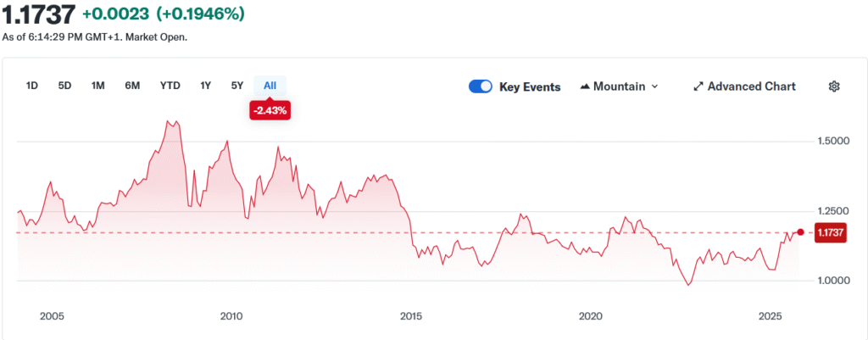The height and width of the screenshot is (340, 868).
Task: Switch chart to the 1Y range
Action: point(205,86)
